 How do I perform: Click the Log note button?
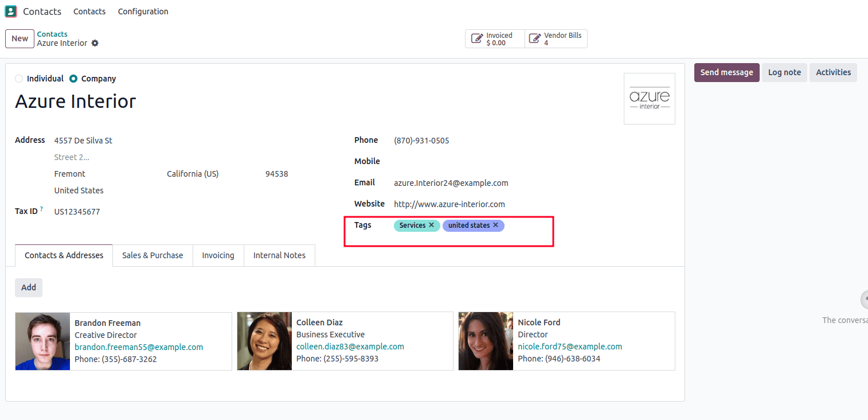[784, 72]
